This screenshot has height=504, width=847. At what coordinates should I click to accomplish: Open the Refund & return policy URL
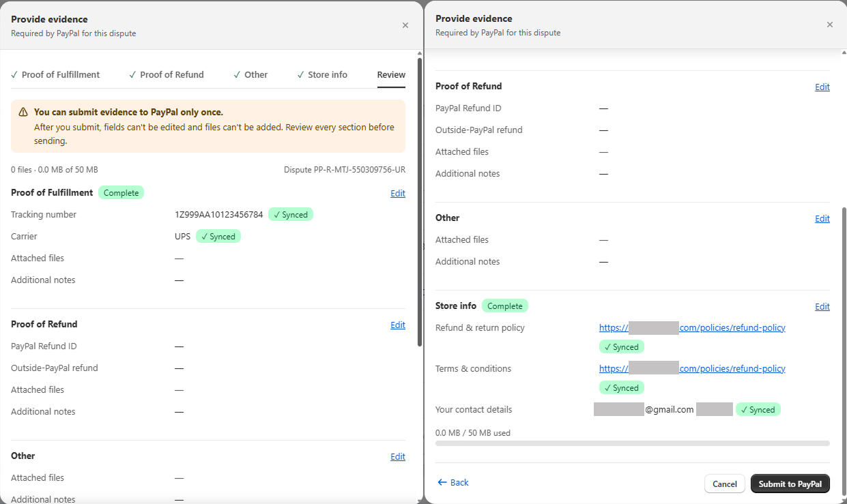pos(692,327)
